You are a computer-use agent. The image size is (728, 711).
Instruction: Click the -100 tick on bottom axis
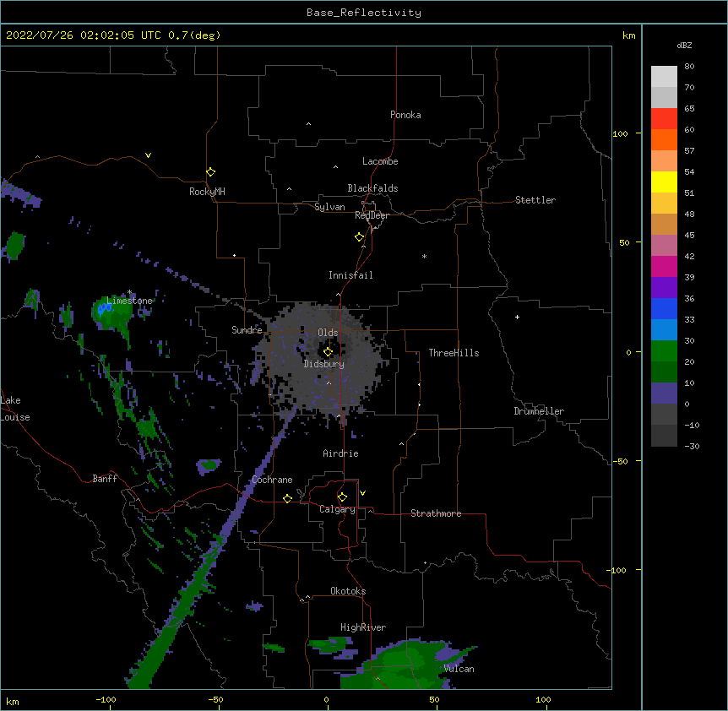pyautogui.click(x=106, y=699)
